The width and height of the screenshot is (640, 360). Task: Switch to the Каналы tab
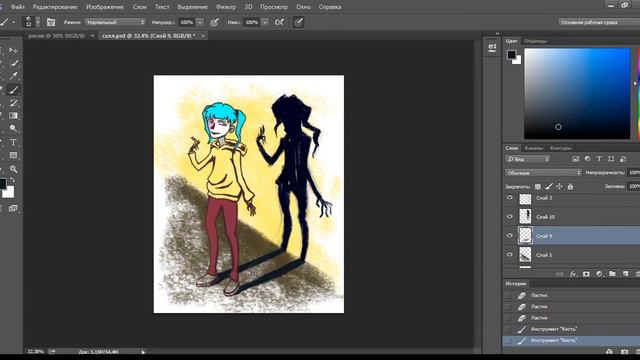click(534, 148)
